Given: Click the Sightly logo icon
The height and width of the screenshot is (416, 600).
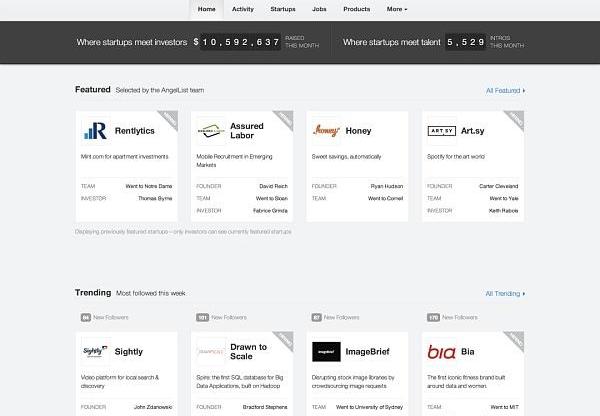Looking at the screenshot, I should tap(95, 352).
